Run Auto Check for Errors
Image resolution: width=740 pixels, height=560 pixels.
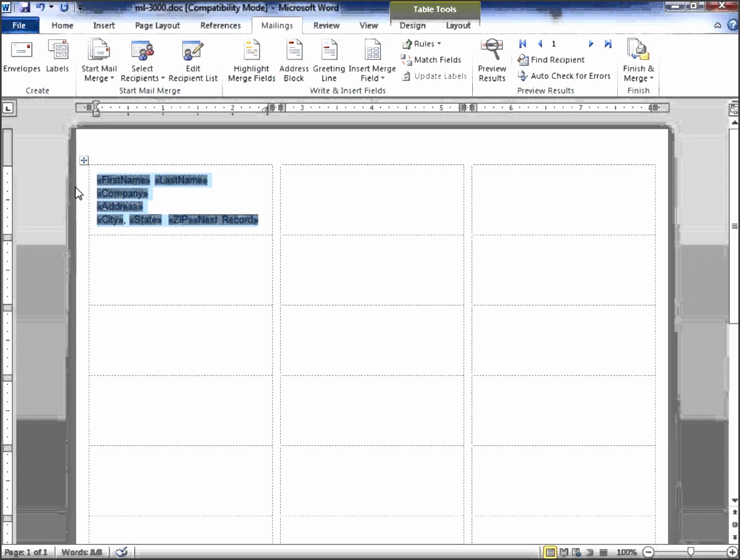(x=564, y=76)
